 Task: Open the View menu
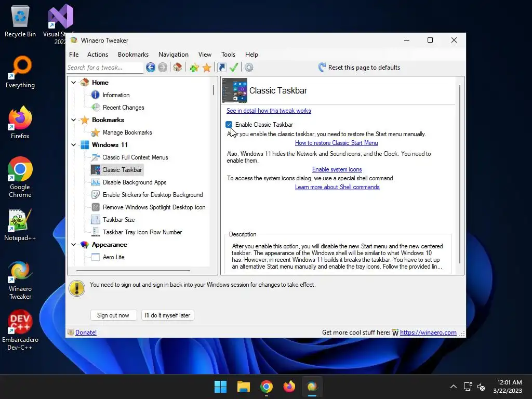(x=205, y=54)
